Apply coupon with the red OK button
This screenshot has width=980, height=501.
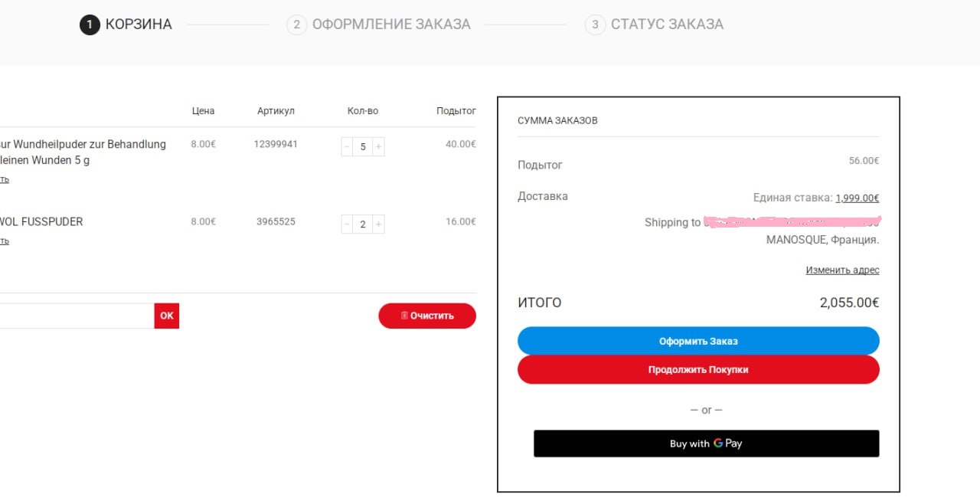point(167,316)
